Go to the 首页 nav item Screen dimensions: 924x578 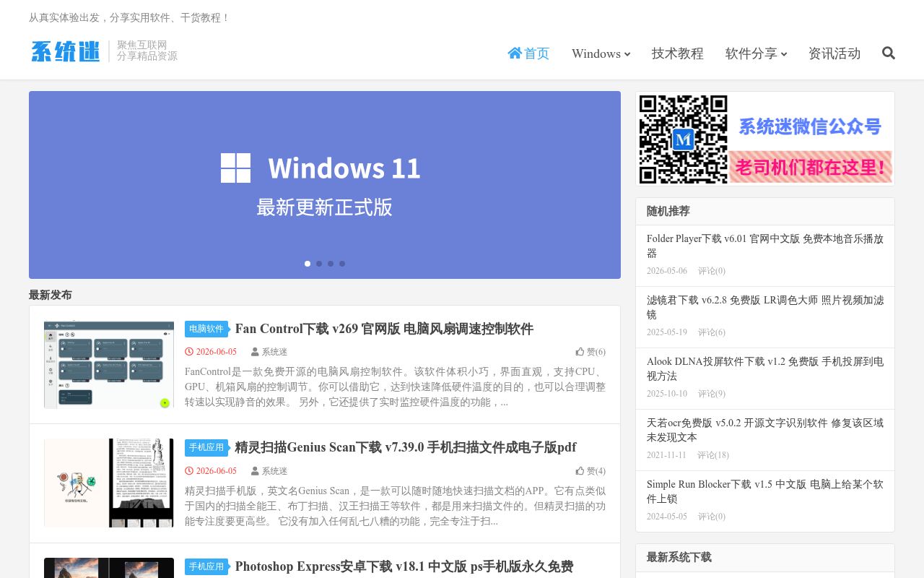(x=528, y=53)
